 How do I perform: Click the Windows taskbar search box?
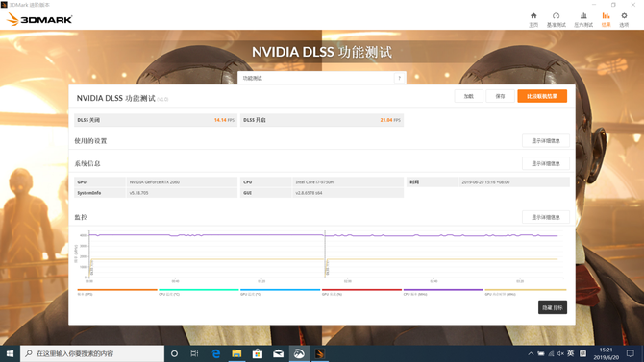[92, 353]
